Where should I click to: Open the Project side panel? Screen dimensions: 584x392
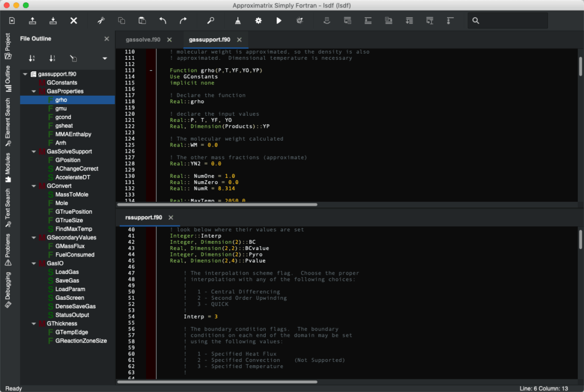(x=8, y=46)
